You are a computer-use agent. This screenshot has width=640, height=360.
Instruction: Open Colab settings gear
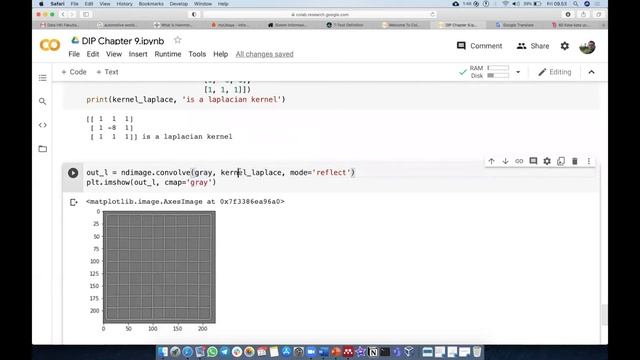pos(564,46)
